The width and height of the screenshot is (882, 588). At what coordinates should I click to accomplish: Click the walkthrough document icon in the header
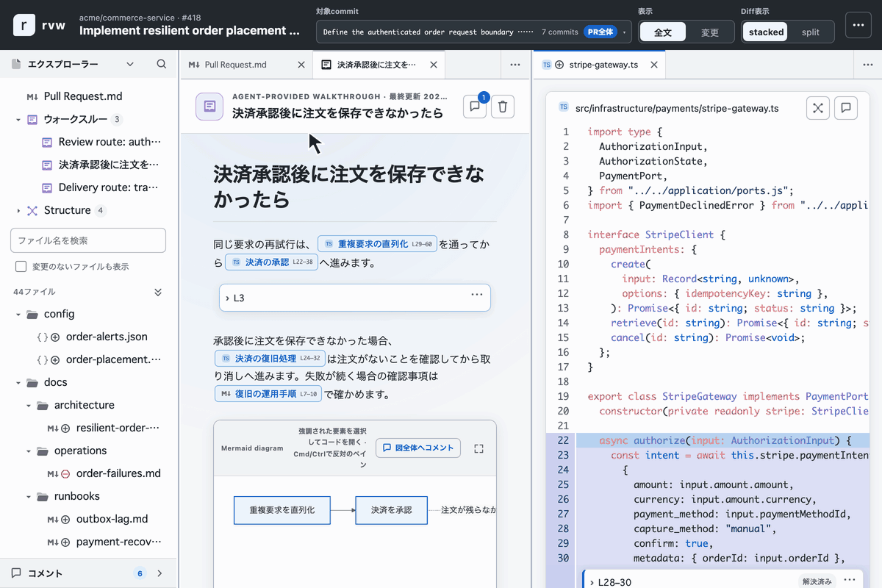tap(209, 107)
